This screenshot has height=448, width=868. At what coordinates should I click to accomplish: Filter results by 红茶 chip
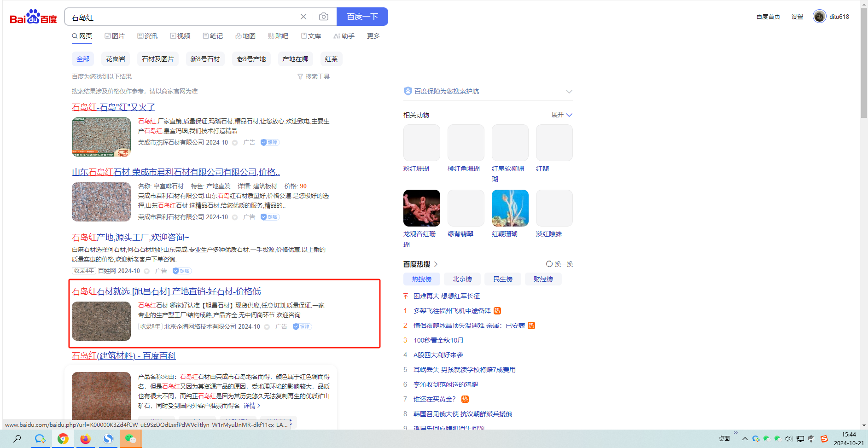click(332, 59)
